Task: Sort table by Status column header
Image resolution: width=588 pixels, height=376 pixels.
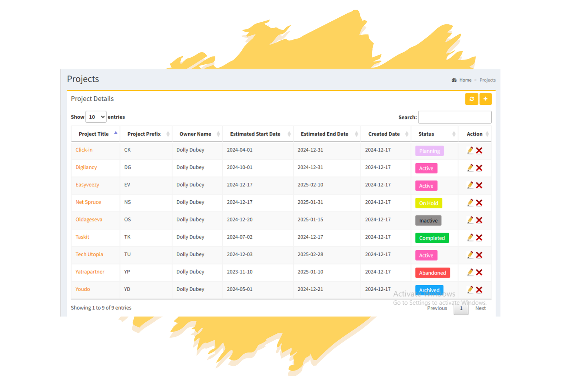Action: (x=426, y=134)
